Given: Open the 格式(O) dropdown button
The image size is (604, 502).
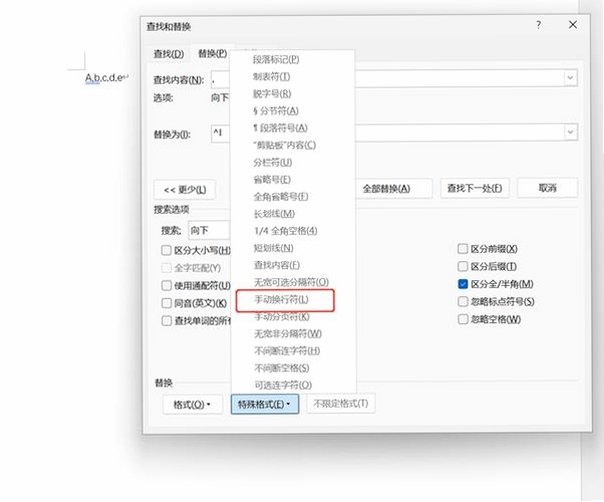Looking at the screenshot, I should [192, 405].
